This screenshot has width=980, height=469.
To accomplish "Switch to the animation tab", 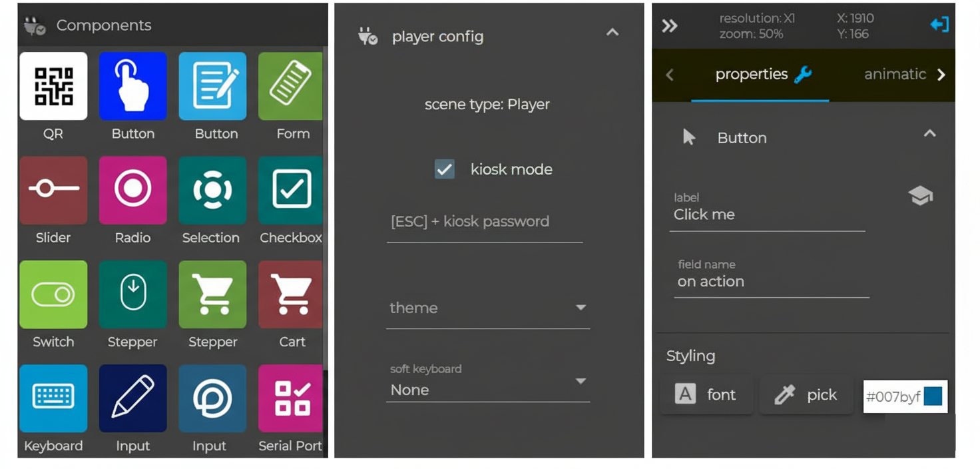I will tap(895, 75).
